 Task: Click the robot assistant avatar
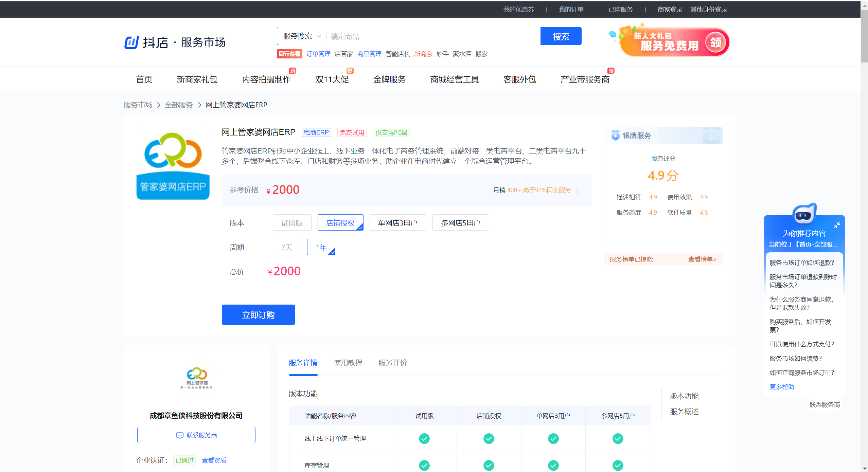click(x=804, y=214)
